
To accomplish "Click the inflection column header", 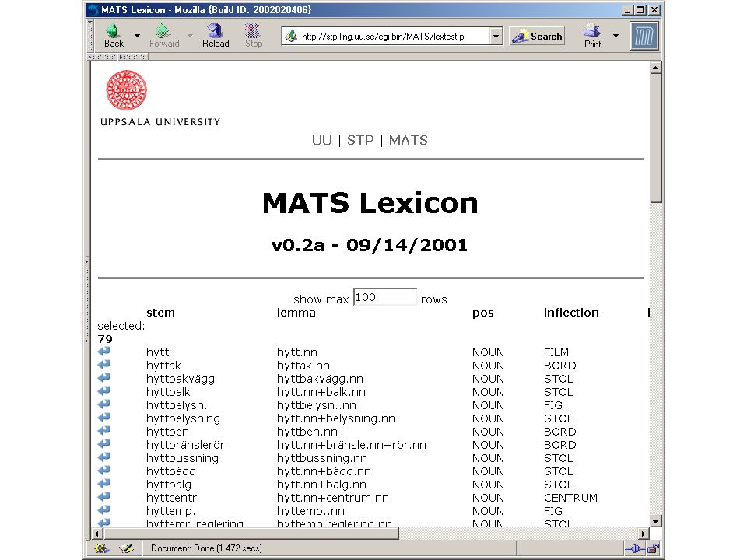I will 571,313.
